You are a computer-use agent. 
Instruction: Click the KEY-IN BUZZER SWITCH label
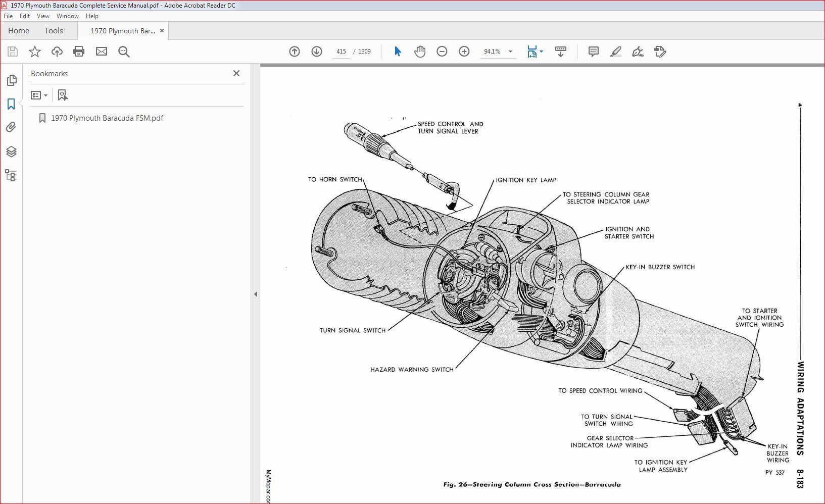pos(660,267)
